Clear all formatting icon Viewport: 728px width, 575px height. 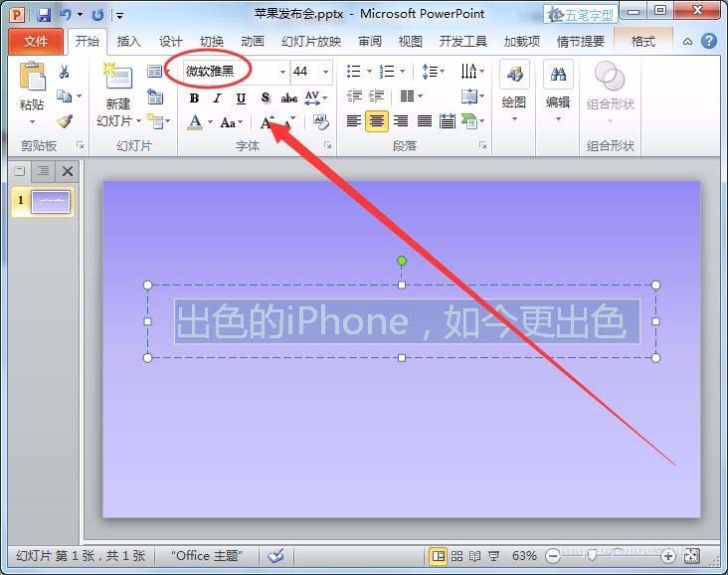(x=321, y=122)
